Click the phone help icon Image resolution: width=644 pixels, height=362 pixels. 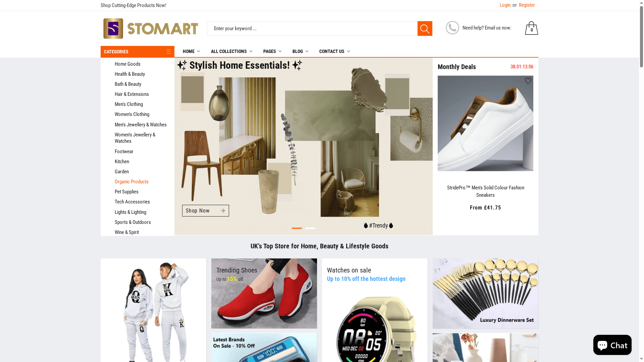coord(452,28)
